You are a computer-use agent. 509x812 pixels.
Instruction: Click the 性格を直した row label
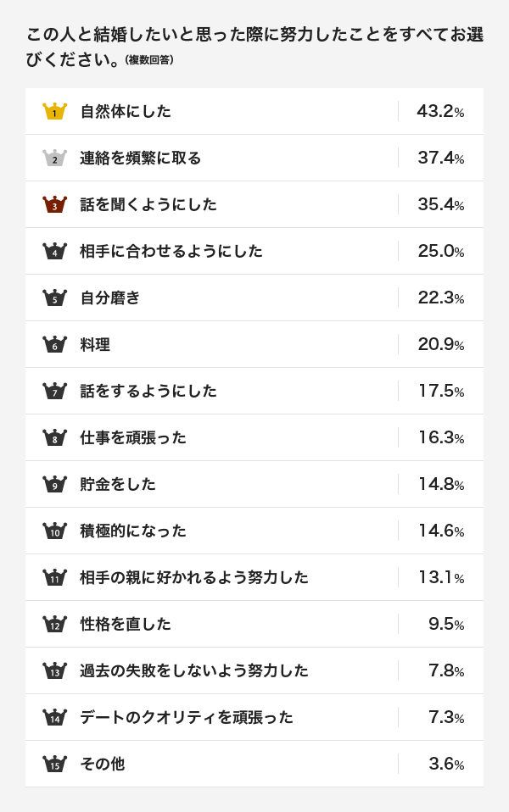(126, 624)
